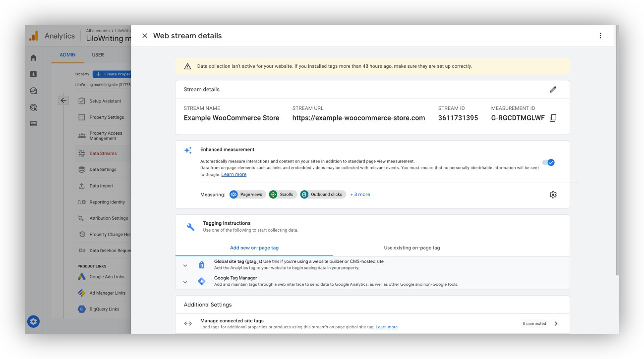Open the three-dot more options menu

[x=600, y=36]
